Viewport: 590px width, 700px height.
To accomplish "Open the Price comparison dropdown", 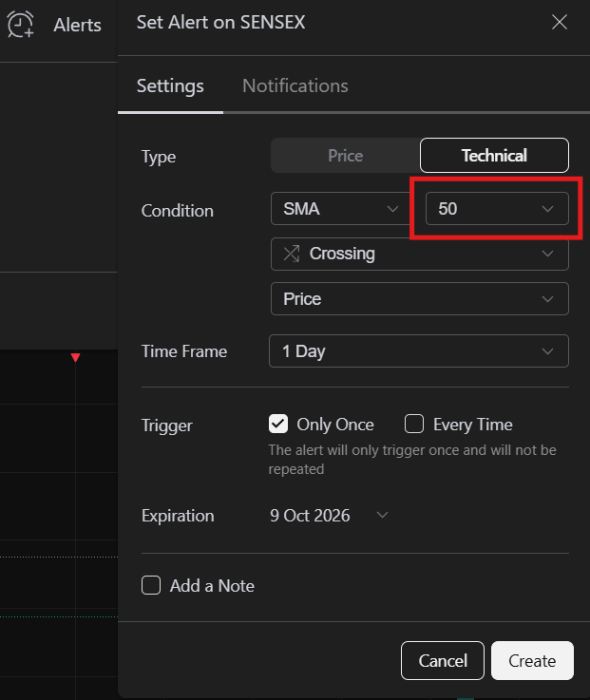I will pos(420,298).
